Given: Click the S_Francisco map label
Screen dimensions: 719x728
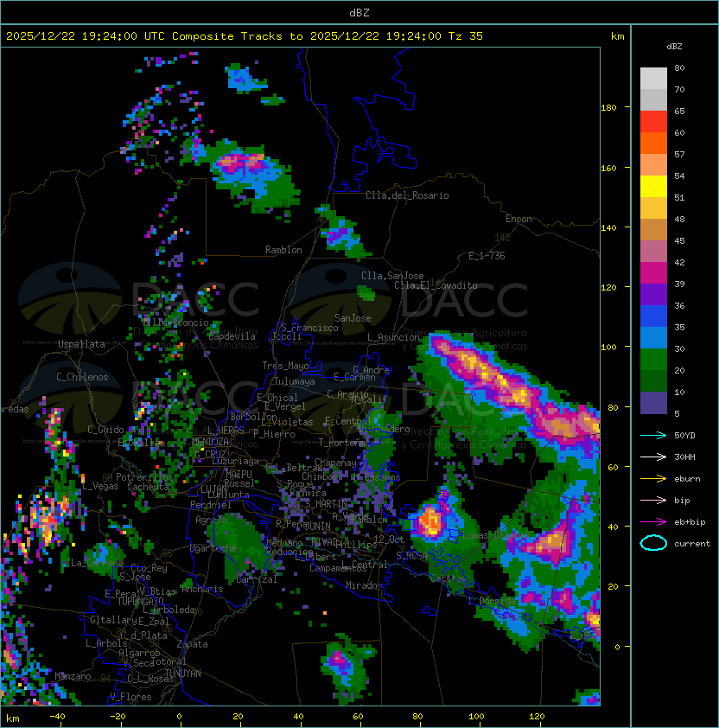Looking at the screenshot, I should (x=309, y=328).
